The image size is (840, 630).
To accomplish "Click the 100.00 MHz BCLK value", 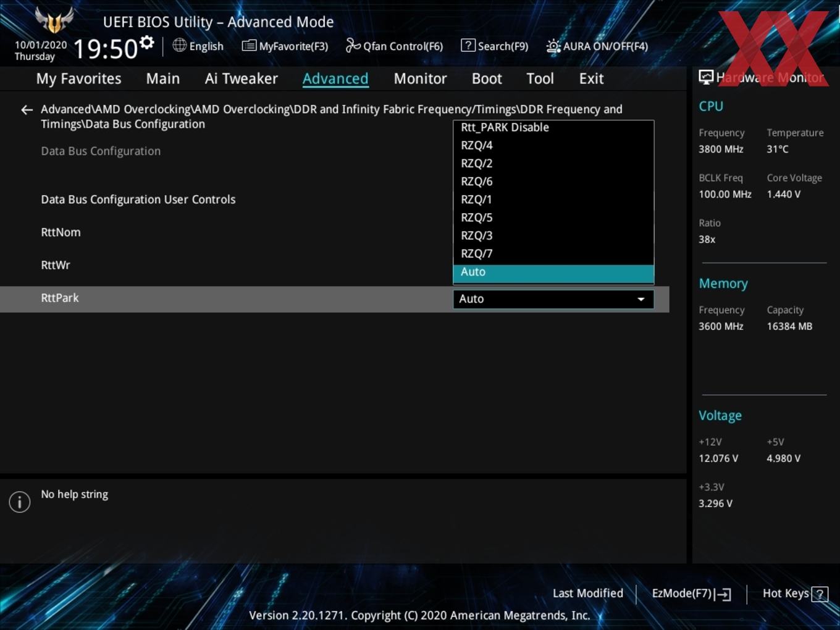I will pos(725,194).
